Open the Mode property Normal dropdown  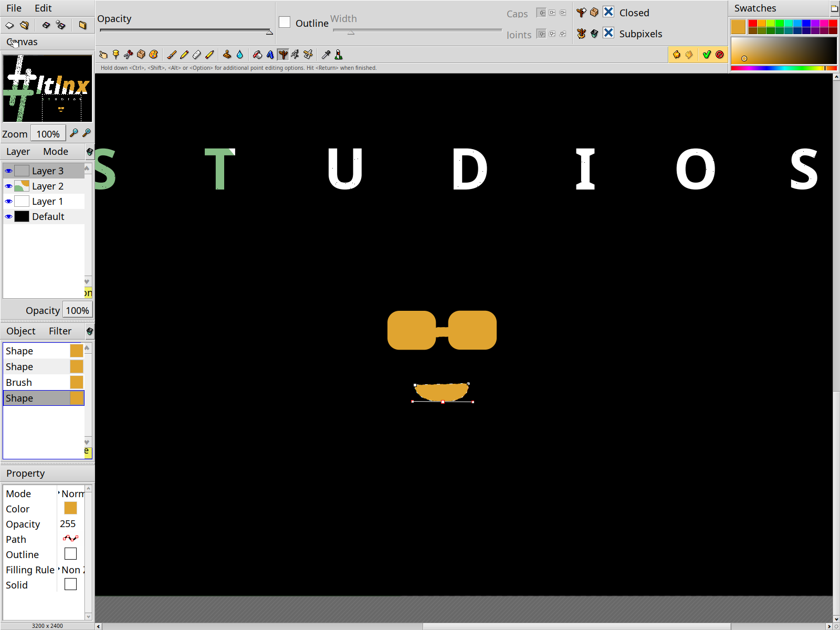(x=71, y=493)
